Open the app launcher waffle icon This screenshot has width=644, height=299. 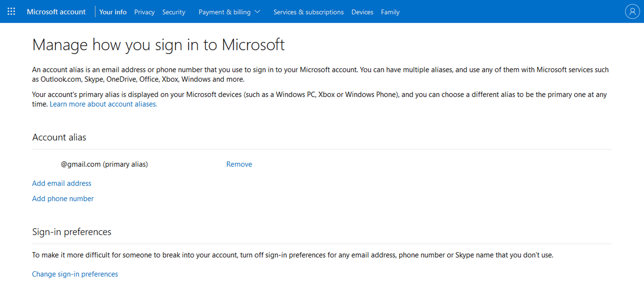pyautogui.click(x=12, y=12)
